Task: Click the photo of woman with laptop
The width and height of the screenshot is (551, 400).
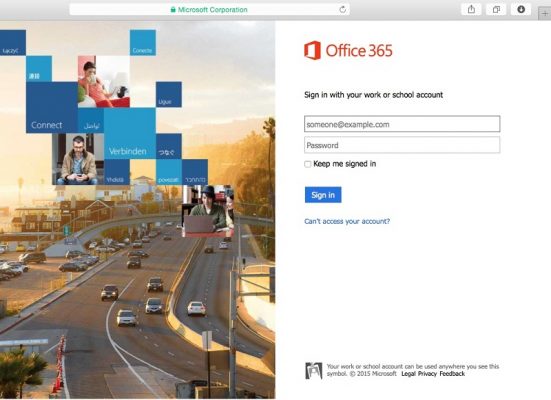Action: click(208, 211)
